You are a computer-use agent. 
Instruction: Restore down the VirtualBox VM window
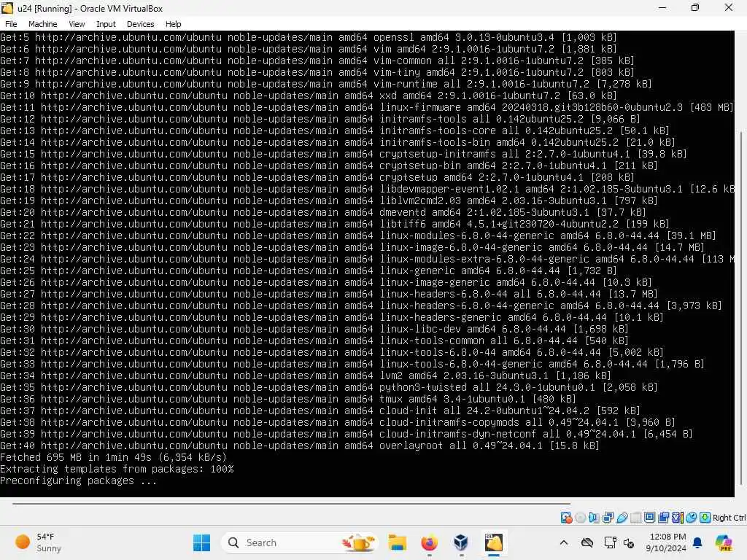pyautogui.click(x=695, y=7)
